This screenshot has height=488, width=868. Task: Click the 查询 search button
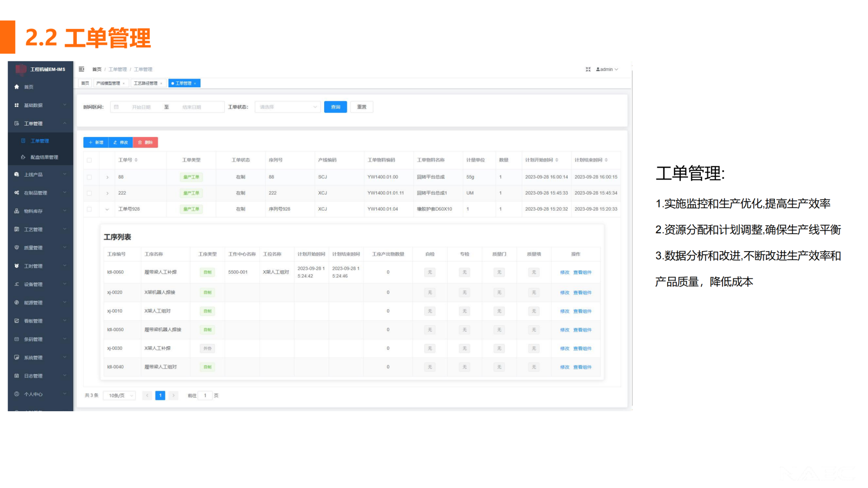pos(335,107)
